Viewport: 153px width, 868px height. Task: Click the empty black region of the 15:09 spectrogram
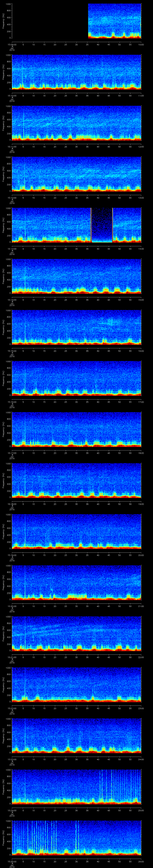(x=50, y=21)
